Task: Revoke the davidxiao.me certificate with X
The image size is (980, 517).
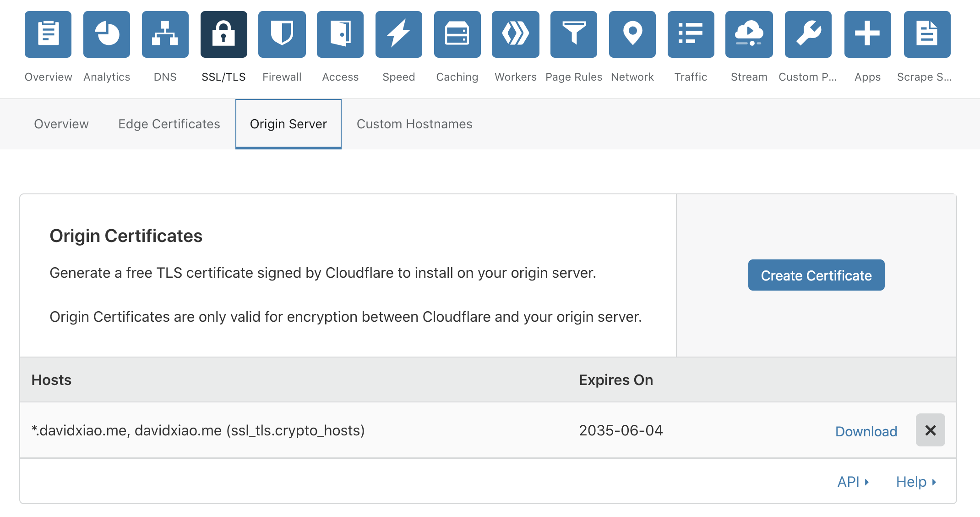Action: coord(931,430)
